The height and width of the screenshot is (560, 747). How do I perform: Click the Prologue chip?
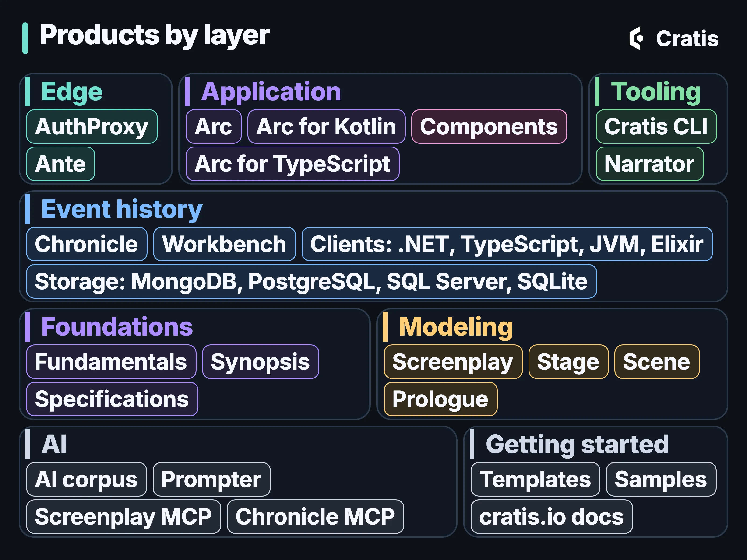point(441,399)
